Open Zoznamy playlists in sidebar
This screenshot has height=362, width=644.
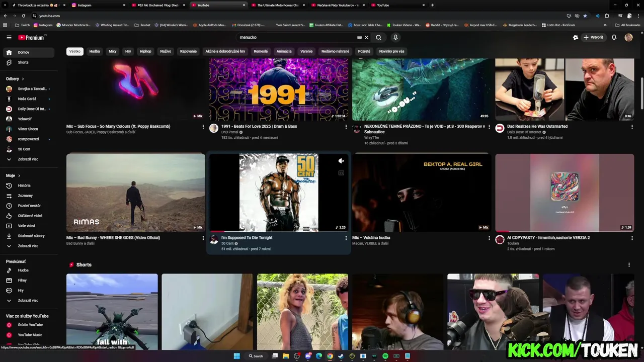29,196
